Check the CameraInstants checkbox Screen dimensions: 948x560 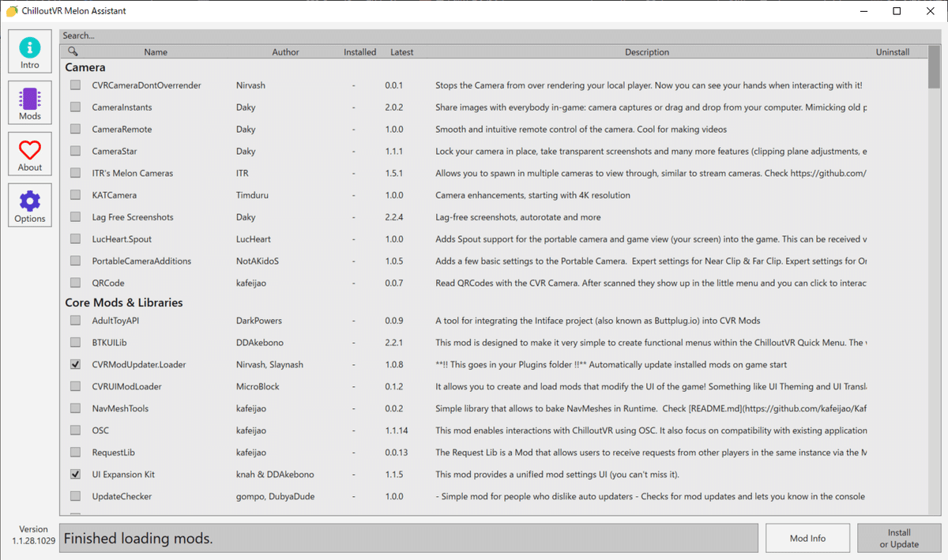pos(75,107)
